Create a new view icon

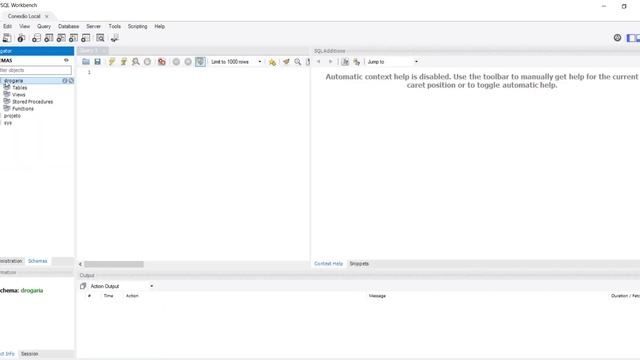click(x=61, y=38)
